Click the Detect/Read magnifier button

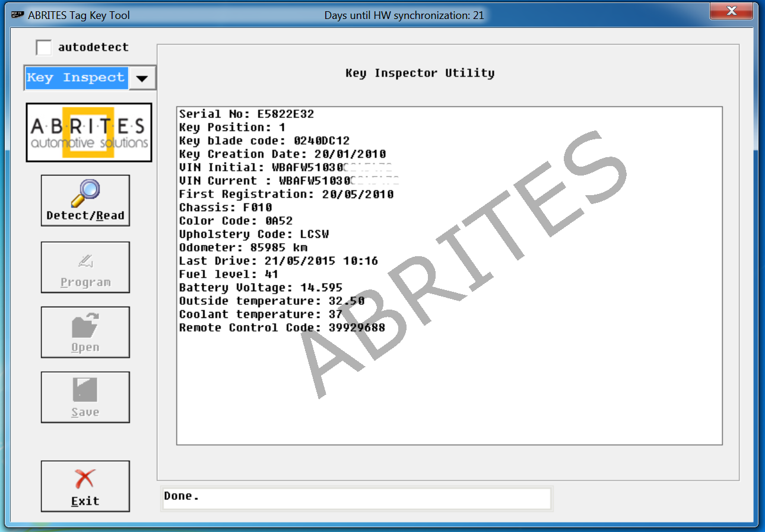click(x=85, y=200)
